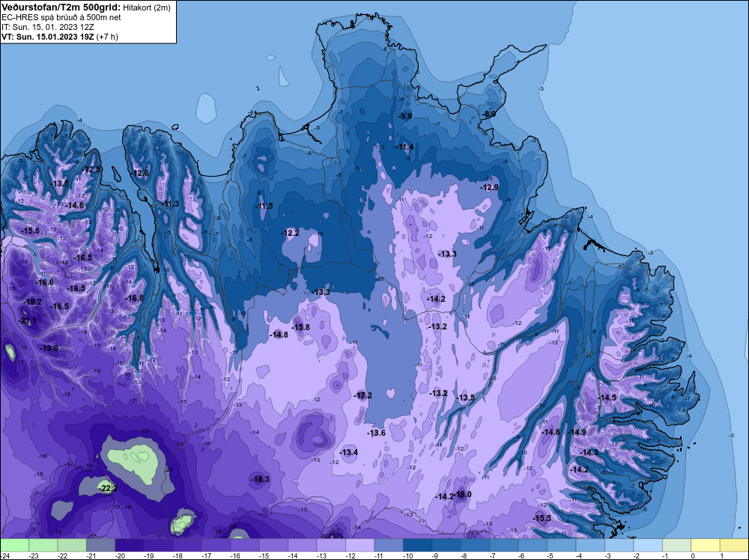This screenshot has height=560, width=749.
Task: Click the -22.2 temperature label on glacier
Action: click(108, 488)
